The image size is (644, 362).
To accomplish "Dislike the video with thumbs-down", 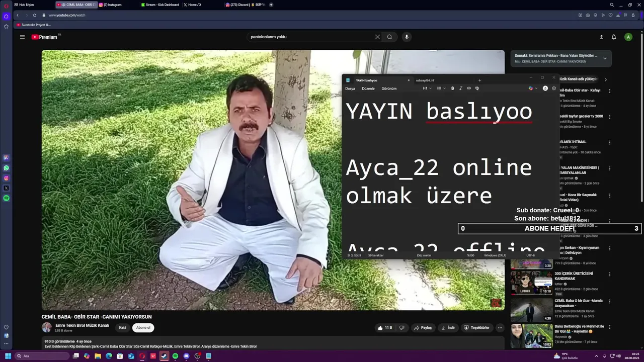I will click(x=401, y=328).
